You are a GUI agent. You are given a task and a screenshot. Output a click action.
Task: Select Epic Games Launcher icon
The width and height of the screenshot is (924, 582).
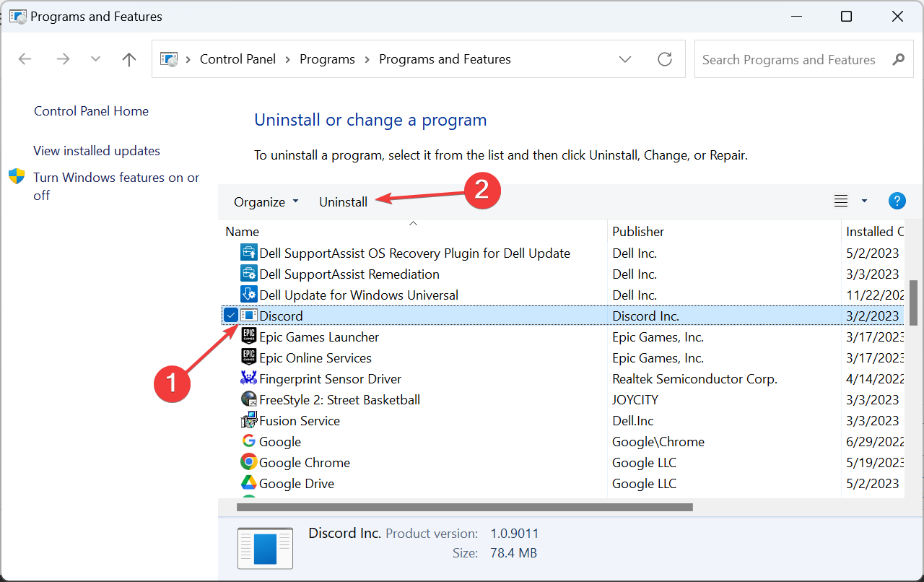pyautogui.click(x=249, y=336)
